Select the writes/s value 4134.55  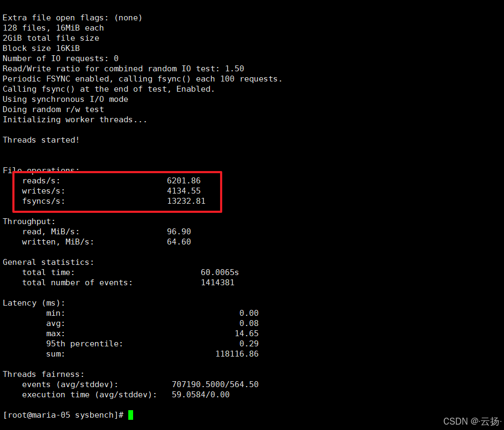tap(184, 191)
